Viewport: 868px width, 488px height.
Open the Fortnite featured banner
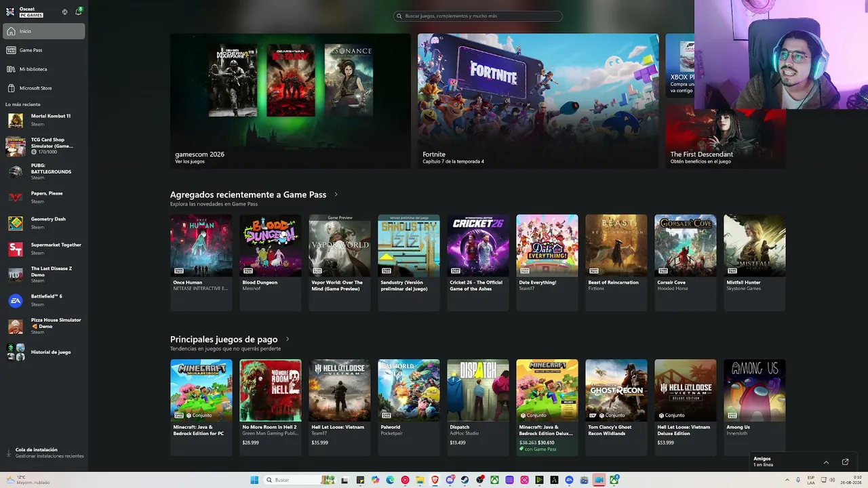538,101
